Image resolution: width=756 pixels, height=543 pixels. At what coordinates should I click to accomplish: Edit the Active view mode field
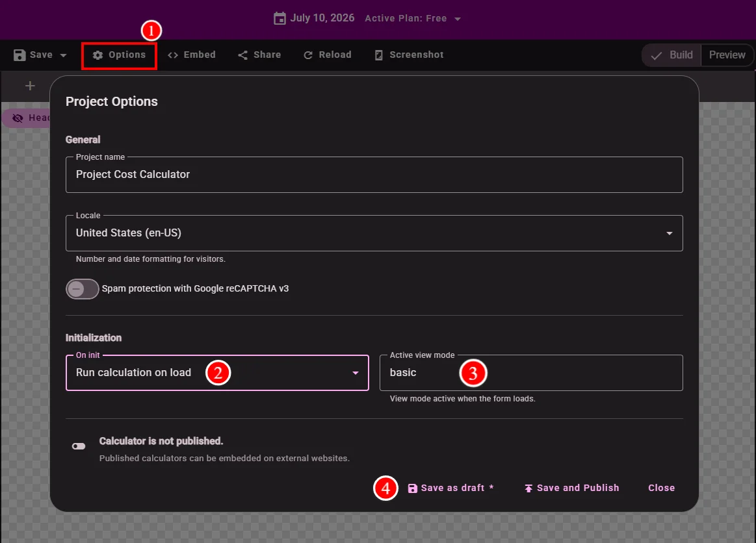coord(531,373)
